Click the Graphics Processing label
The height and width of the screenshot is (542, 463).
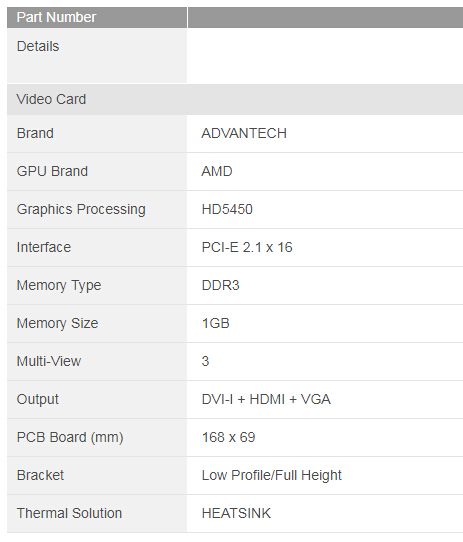(81, 209)
